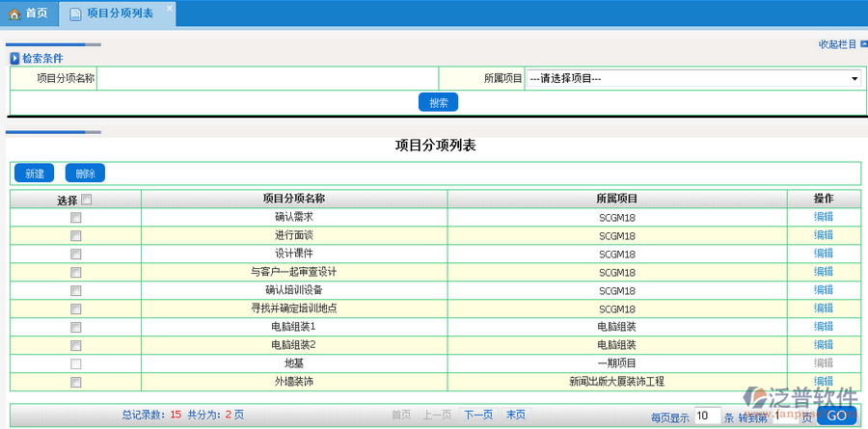Screen dimensions: 868x429
Task: Click the 项目分项名称 search input field
Action: click(x=267, y=79)
